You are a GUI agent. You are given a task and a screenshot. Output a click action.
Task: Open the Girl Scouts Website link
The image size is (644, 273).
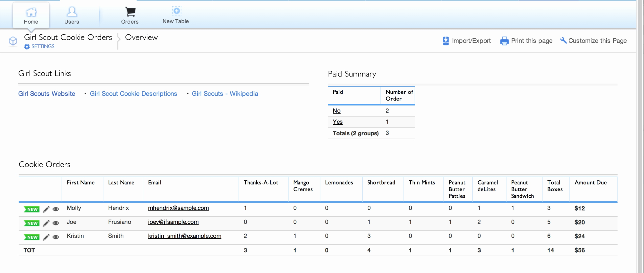(47, 94)
